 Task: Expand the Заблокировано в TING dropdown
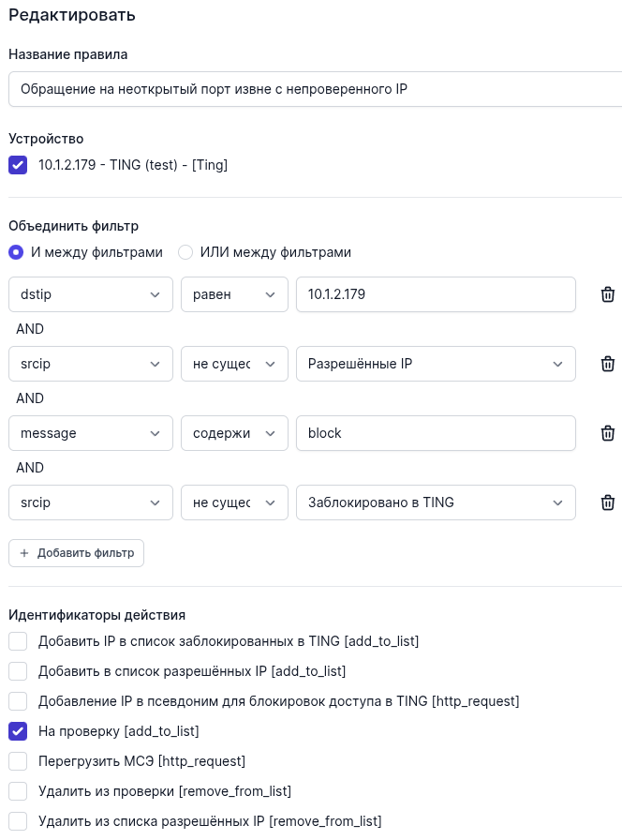(x=436, y=502)
